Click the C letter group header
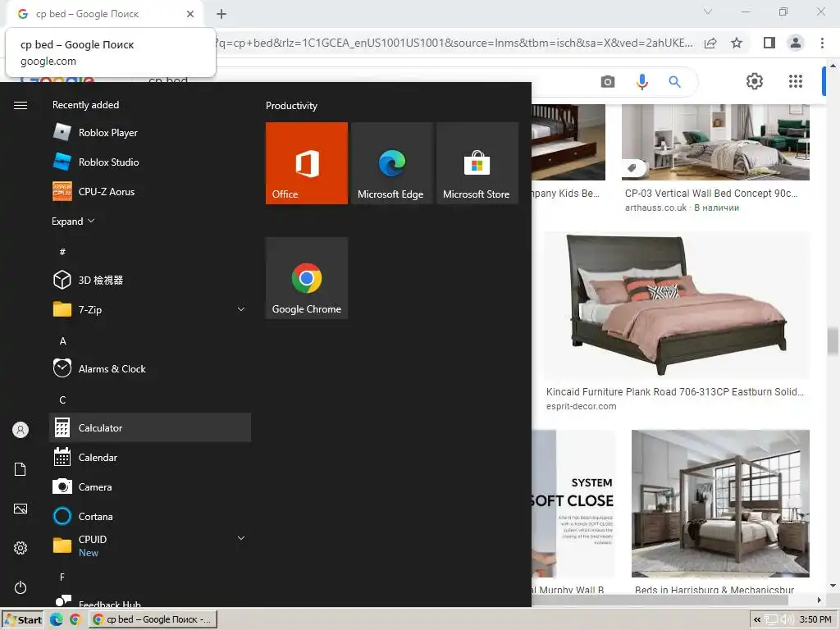This screenshot has height=630, width=840. coord(62,400)
